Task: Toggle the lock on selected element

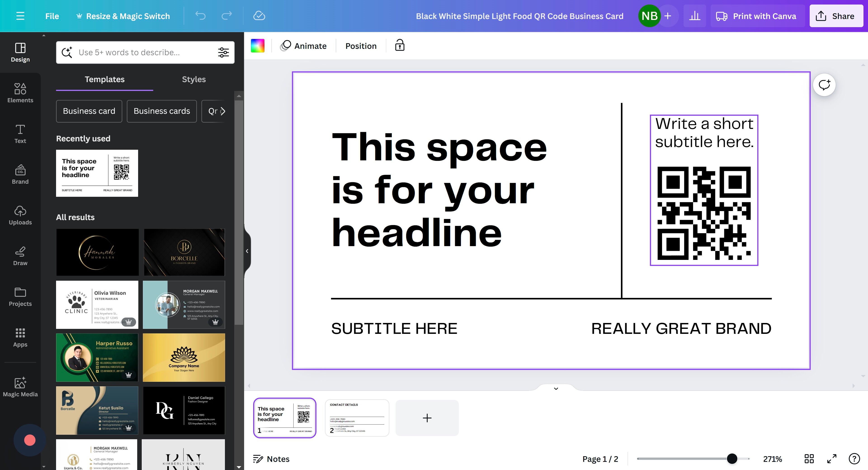Action: coord(400,45)
